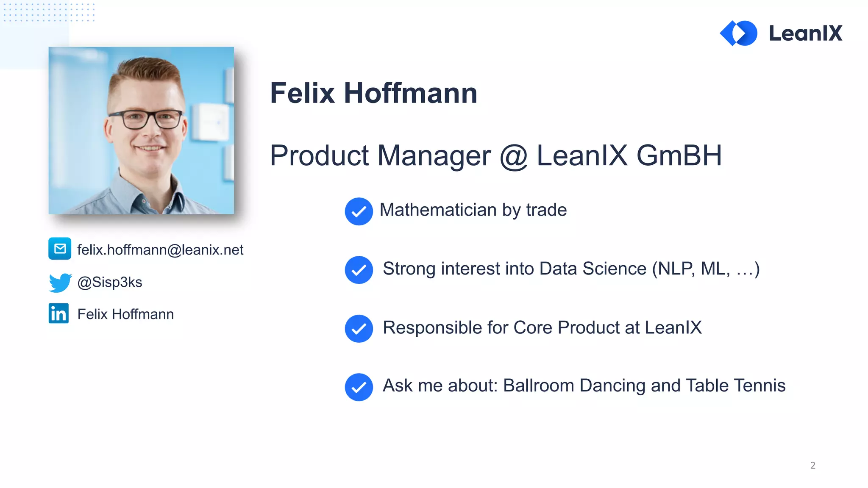Click checkmark beside Ballroom Dancing line
Viewport: 868px width, 488px height.
[359, 387]
